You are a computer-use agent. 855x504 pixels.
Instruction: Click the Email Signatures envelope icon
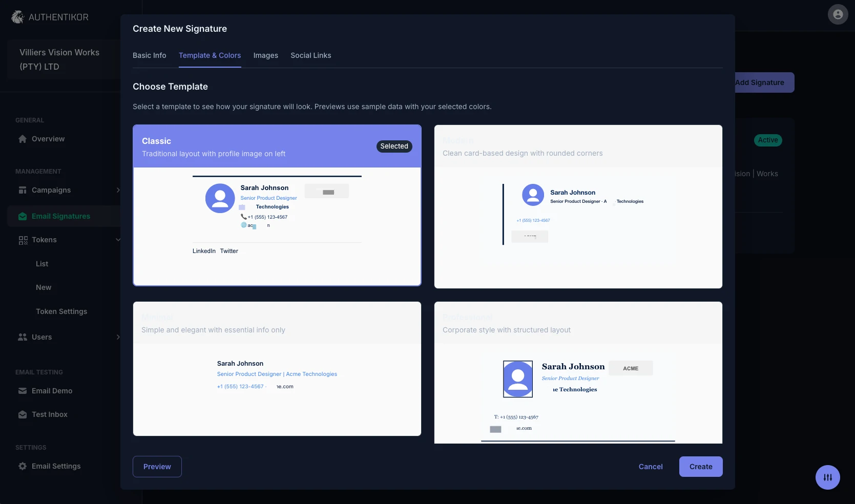[23, 216]
